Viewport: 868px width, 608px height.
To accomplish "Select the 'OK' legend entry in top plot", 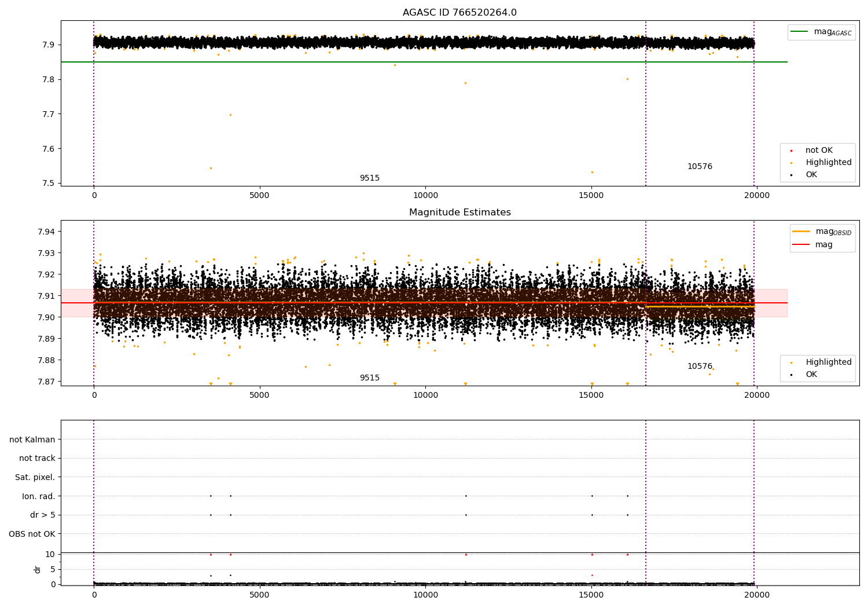I will pos(811,175).
